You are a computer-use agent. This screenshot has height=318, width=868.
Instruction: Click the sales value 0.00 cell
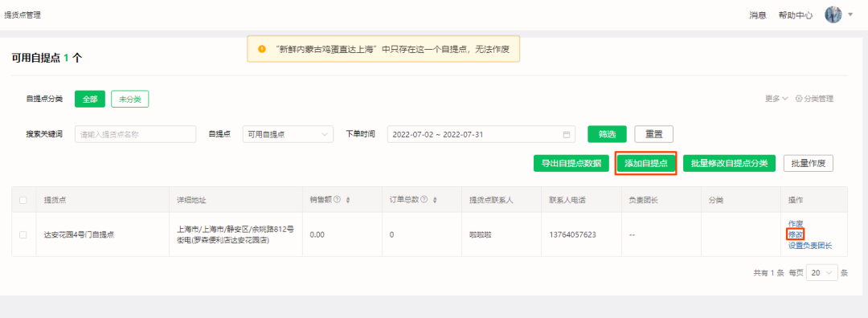[317, 234]
